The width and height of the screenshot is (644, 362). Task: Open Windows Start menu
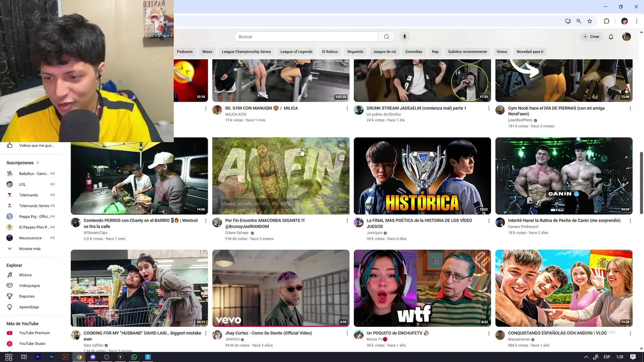coord(9,357)
